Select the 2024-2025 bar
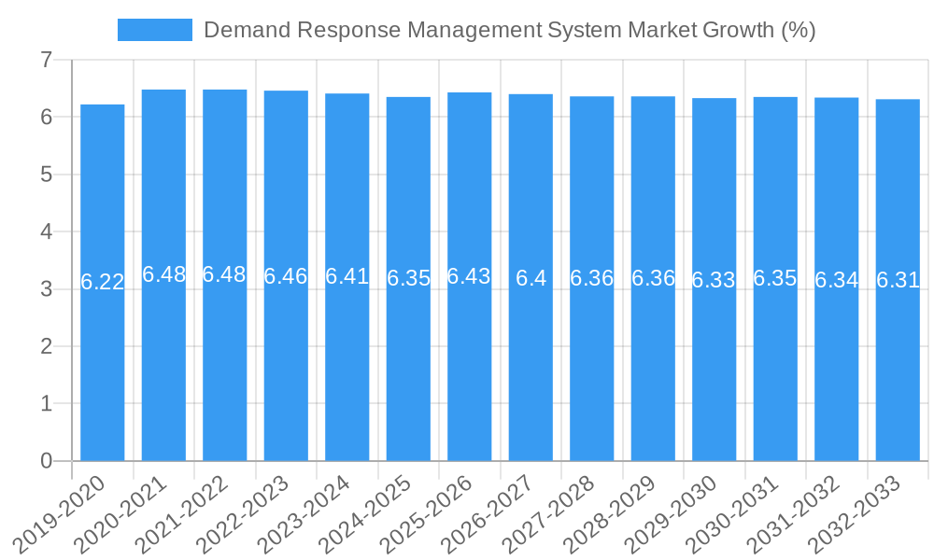The height and width of the screenshot is (560, 934). pos(409,278)
